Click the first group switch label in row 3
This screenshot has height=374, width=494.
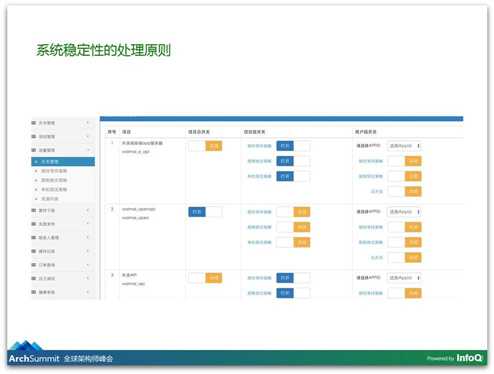coord(260,278)
